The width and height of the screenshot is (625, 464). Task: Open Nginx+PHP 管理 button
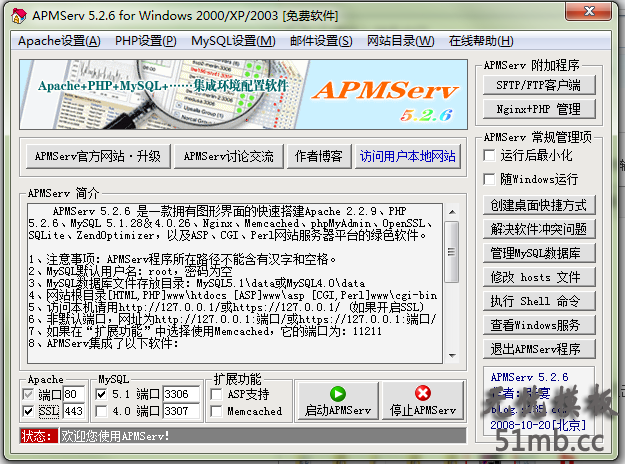[x=539, y=109]
